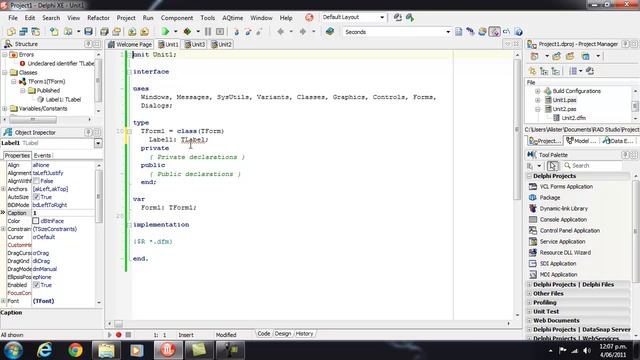
Task: Collapse the Classes node in Structure
Action: click(x=5, y=72)
